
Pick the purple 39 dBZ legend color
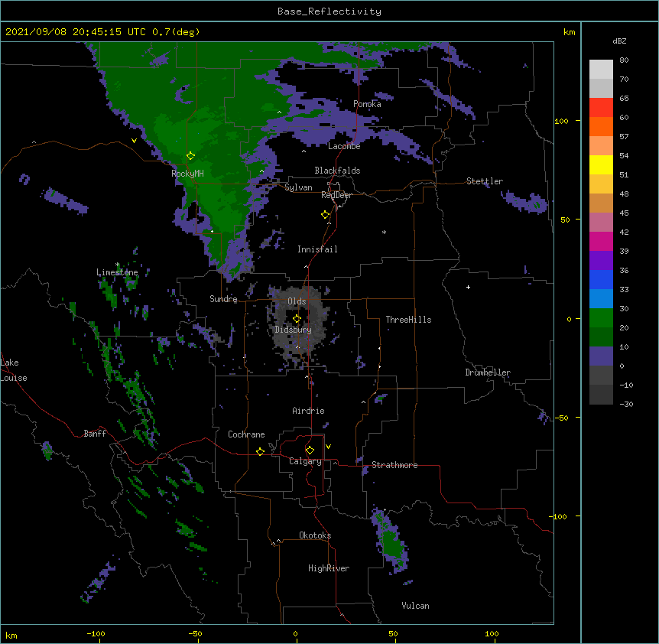tap(601, 260)
